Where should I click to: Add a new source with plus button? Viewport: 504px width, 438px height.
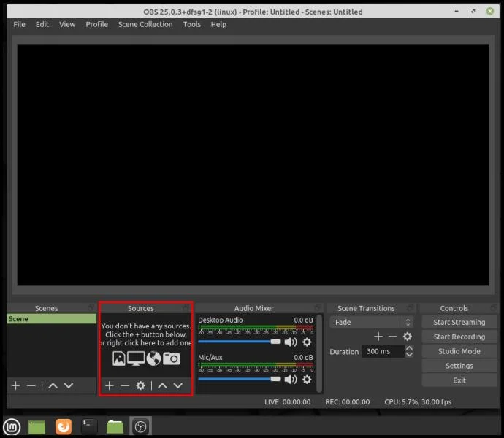coord(110,385)
